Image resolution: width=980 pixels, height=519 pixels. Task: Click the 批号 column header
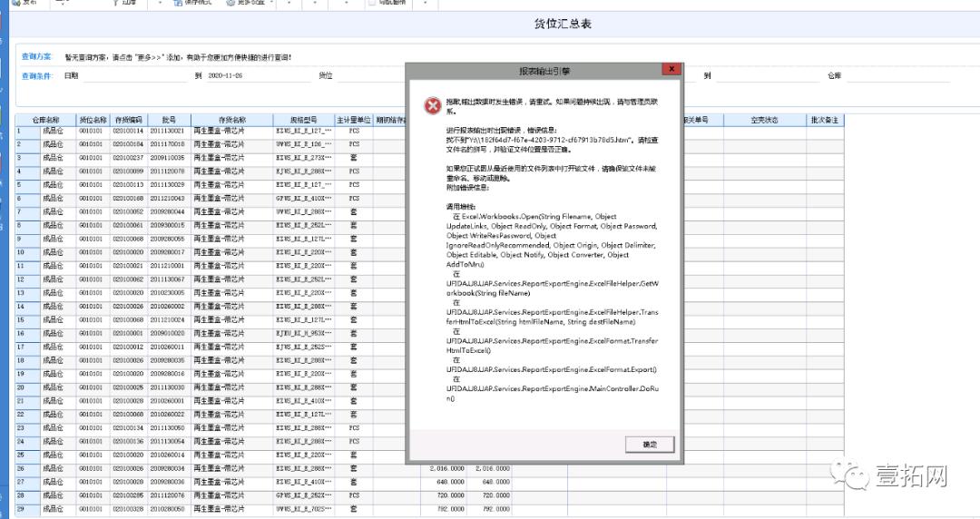click(x=169, y=120)
